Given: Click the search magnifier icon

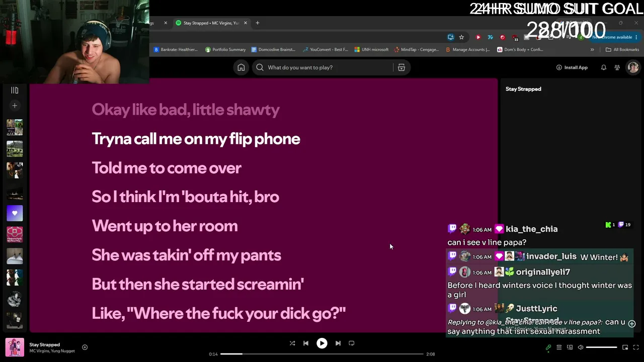Looking at the screenshot, I should (260, 67).
